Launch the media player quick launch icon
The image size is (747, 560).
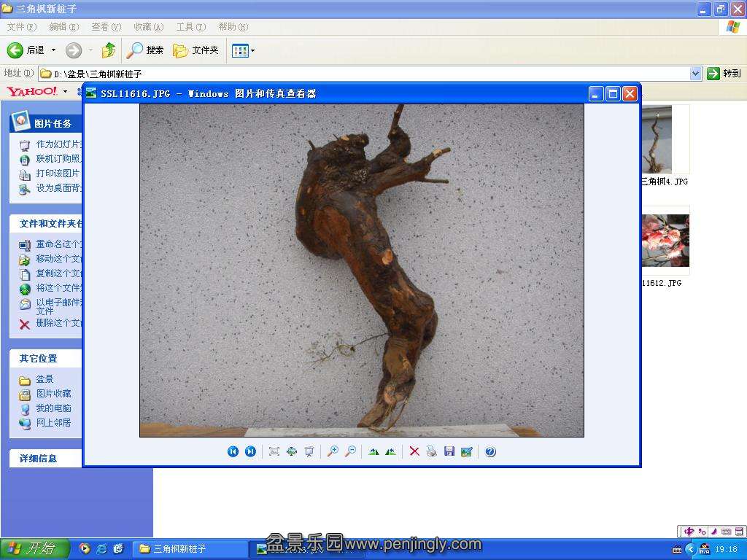(85, 548)
